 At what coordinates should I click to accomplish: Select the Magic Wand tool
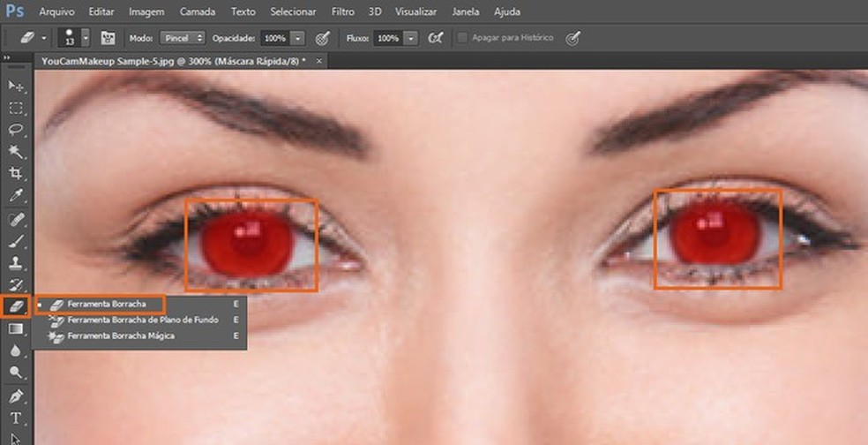pos(16,151)
